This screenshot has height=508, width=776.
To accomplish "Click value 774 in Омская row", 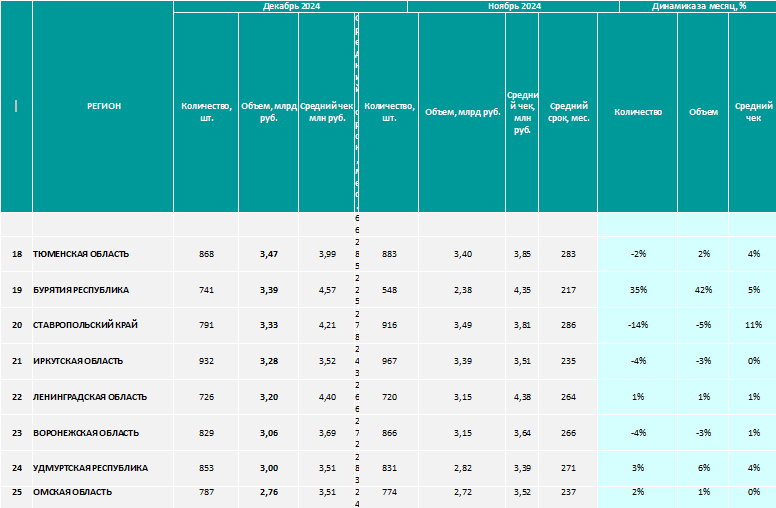I will click(x=389, y=492).
